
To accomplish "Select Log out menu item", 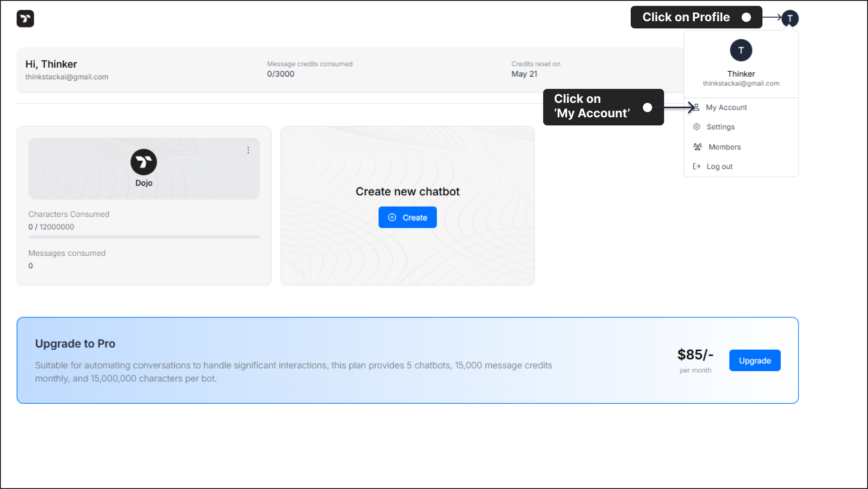I will tap(720, 166).
